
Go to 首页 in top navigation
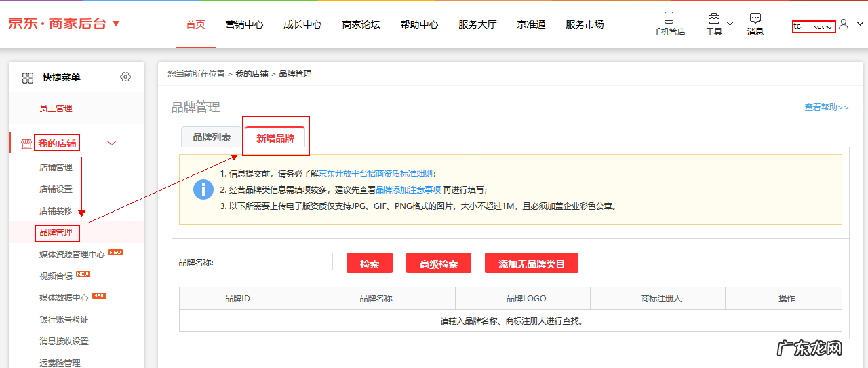click(x=195, y=24)
